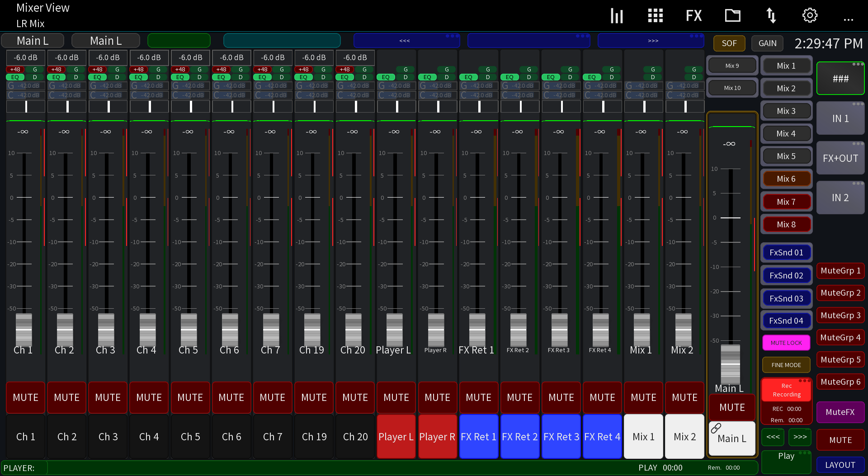Click the Ch 1 fader handle
The width and height of the screenshot is (868, 476).
click(x=24, y=330)
